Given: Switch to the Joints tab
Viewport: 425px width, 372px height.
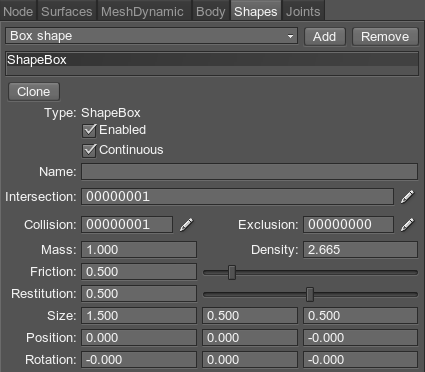Looking at the screenshot, I should (303, 11).
